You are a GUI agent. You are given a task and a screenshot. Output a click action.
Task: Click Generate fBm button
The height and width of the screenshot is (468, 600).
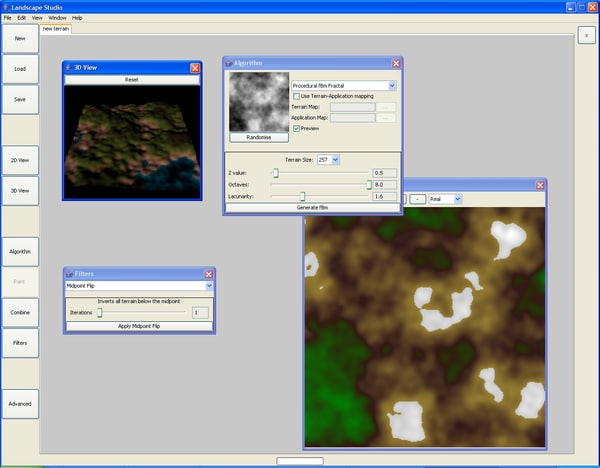[312, 208]
